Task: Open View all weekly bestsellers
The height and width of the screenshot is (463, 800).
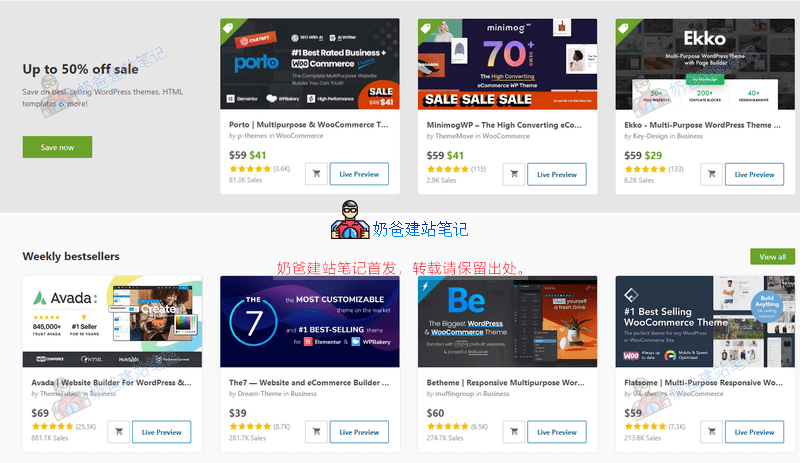Action: click(772, 257)
